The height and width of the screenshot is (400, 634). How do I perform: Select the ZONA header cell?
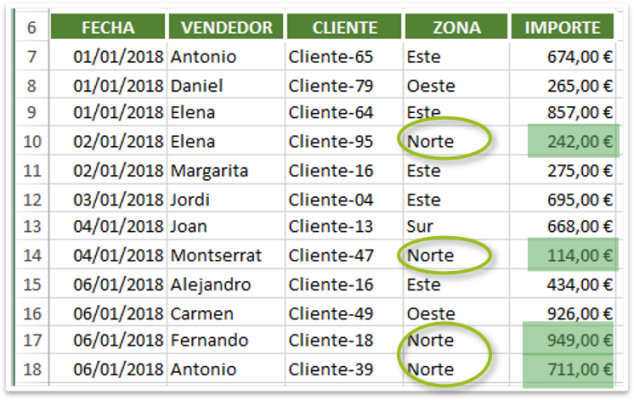click(456, 27)
